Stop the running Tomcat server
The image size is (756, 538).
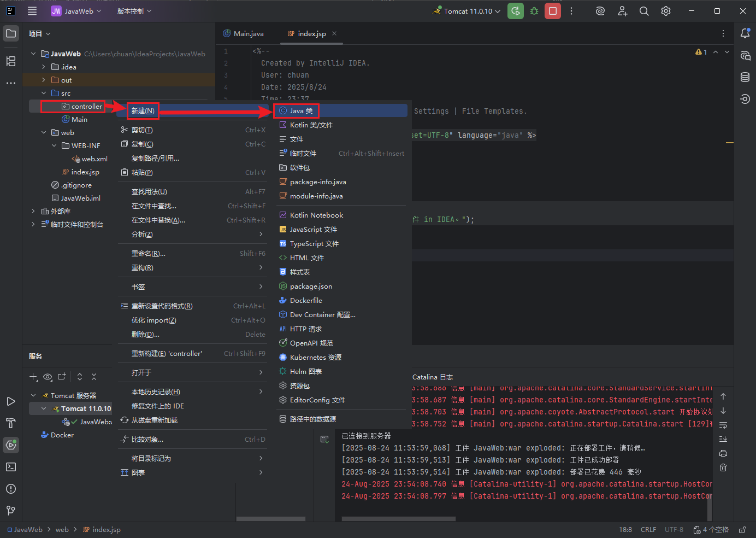(553, 11)
